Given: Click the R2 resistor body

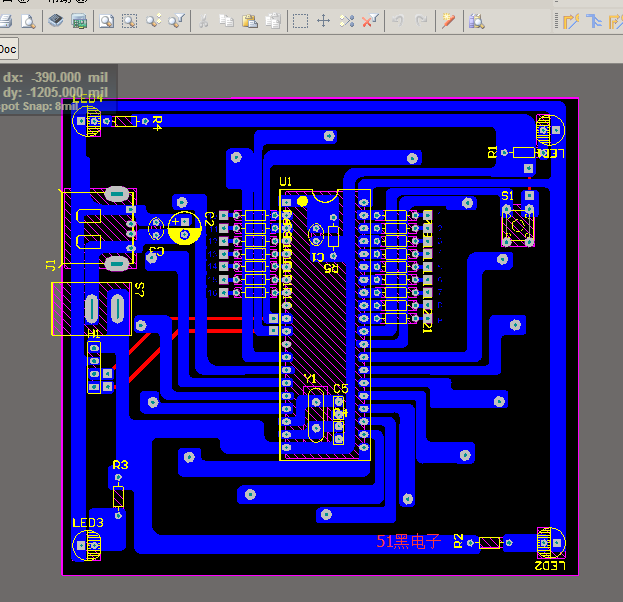Looking at the screenshot, I should coord(490,542).
